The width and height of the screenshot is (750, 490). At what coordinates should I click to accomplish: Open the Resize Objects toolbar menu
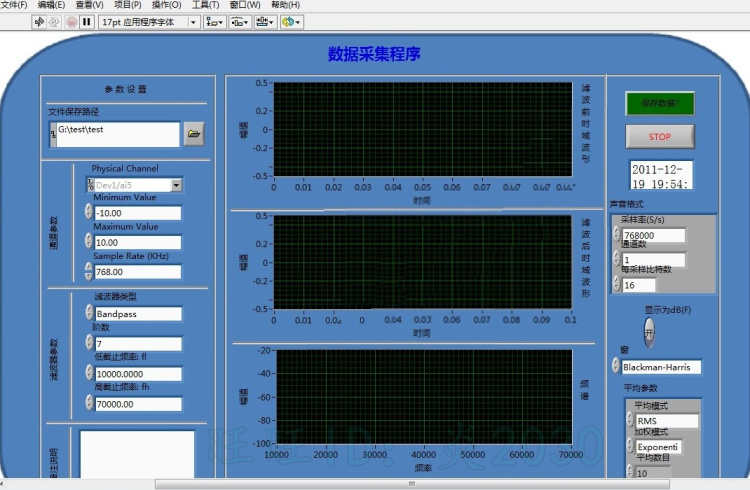(265, 22)
